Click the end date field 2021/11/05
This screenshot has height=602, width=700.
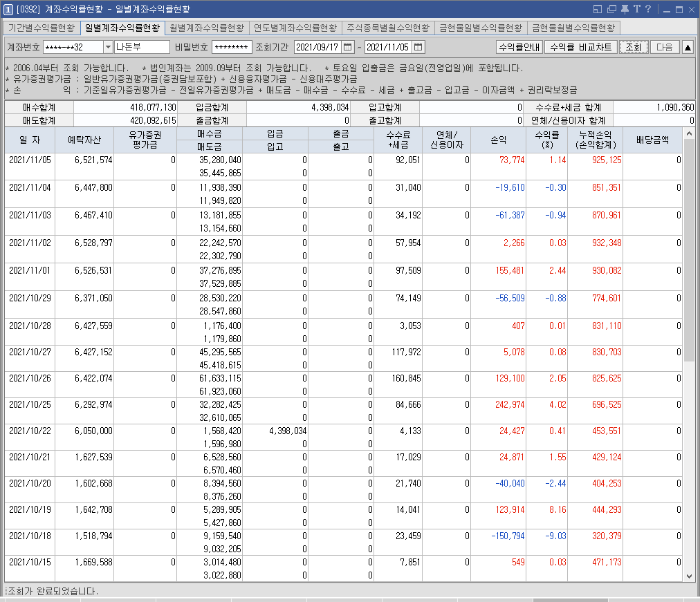[389, 47]
